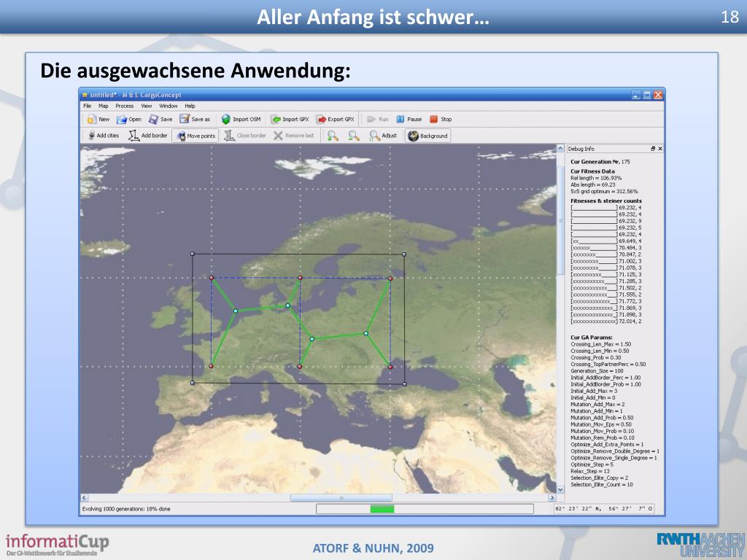Screen dimensions: 747x560
Task: Click the bottom-left red city node
Action: click(x=211, y=366)
